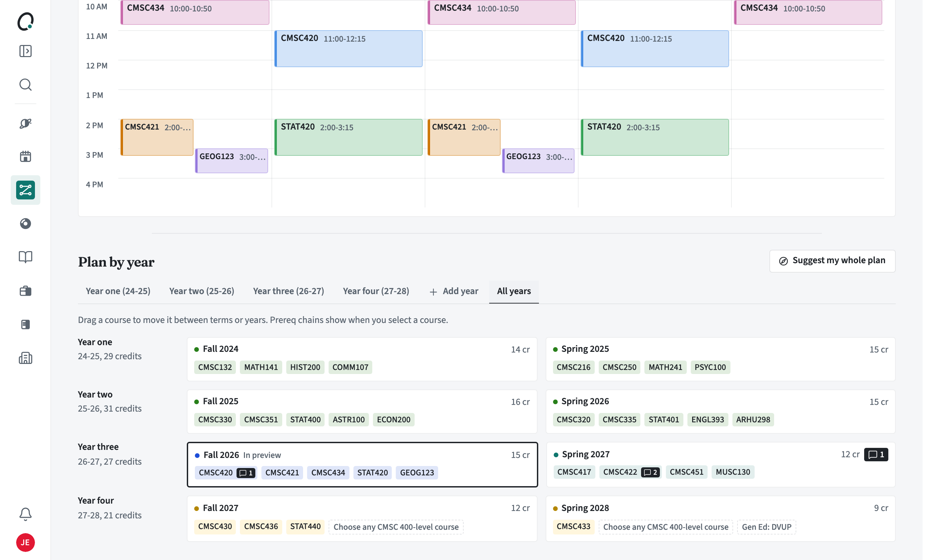930x560 pixels.
Task: Open the open-book catalog icon
Action: point(25,257)
